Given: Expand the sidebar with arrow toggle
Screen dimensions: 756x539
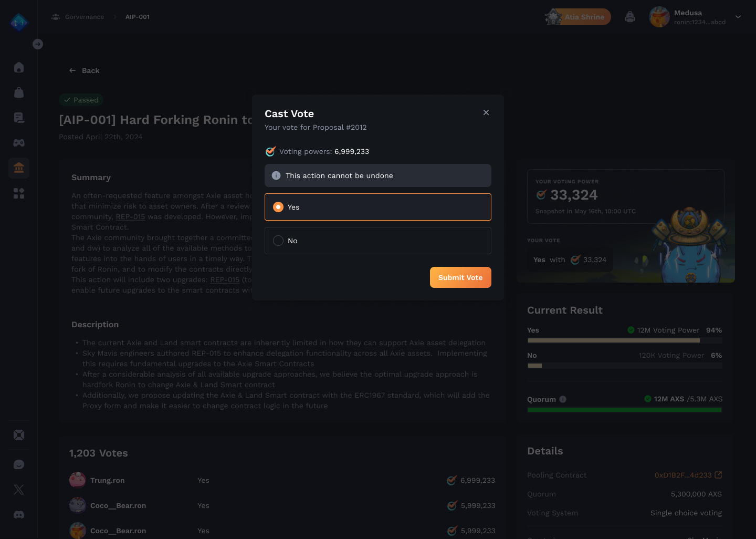Looking at the screenshot, I should tap(38, 44).
